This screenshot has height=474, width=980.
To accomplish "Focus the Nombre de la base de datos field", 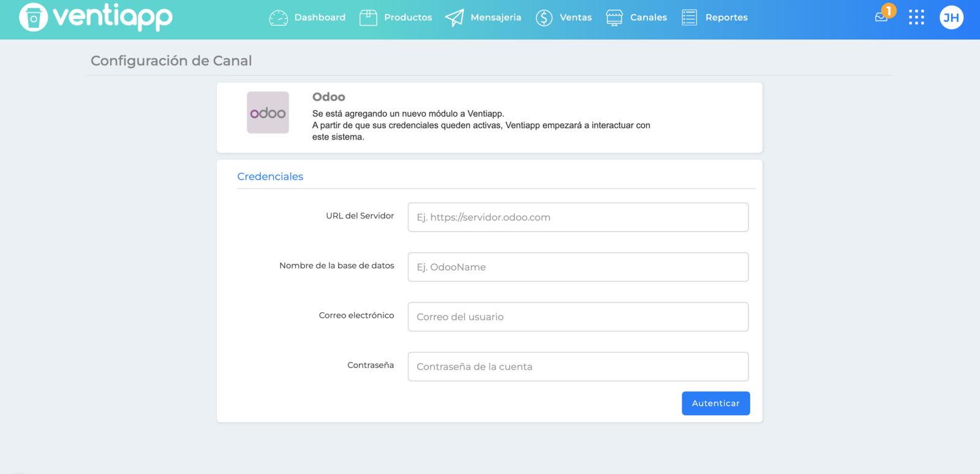I will click(x=578, y=267).
